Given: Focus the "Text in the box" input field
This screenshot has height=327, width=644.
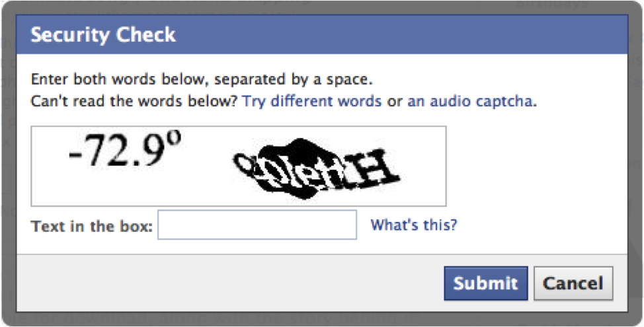Looking at the screenshot, I should (257, 225).
